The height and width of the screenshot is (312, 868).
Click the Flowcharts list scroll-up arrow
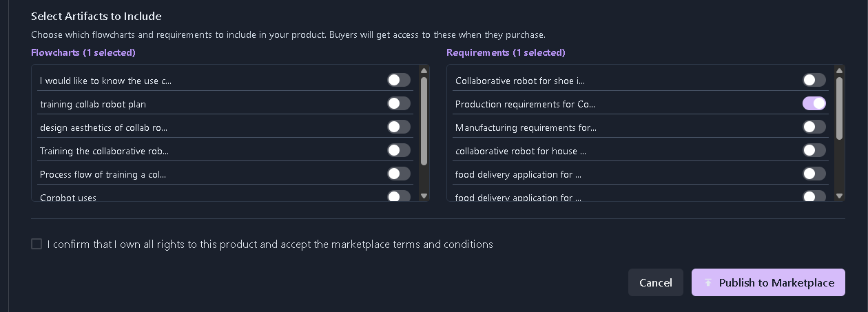click(424, 70)
